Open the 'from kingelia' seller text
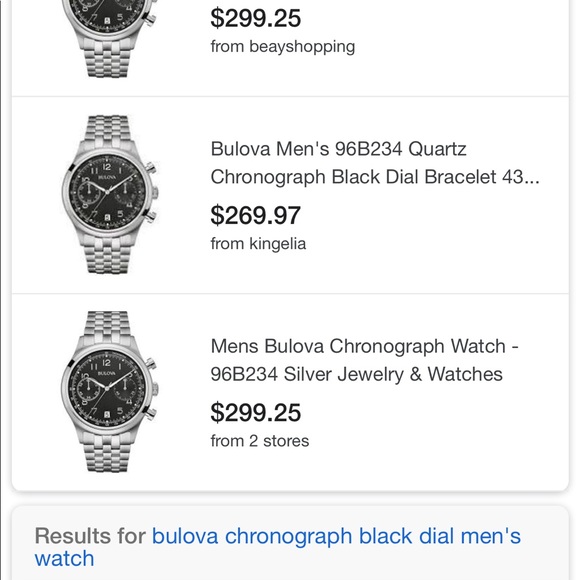The width and height of the screenshot is (580, 580). 258,244
